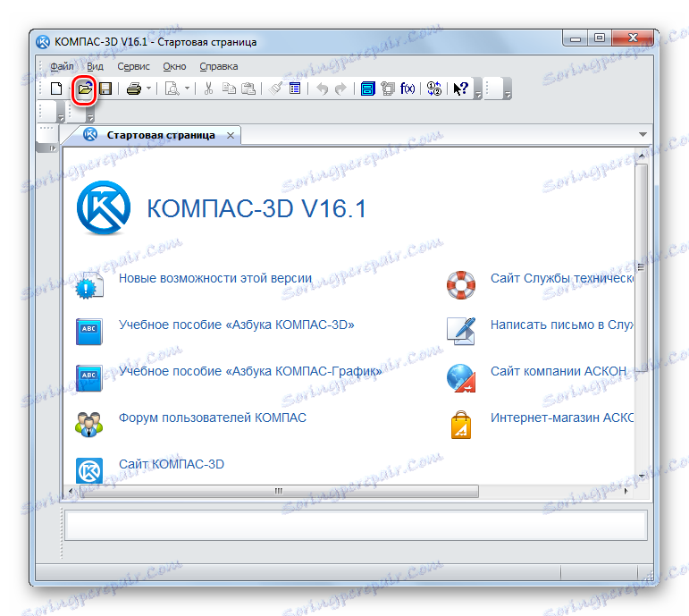
Task: Open the File (Файл) menu
Action: pyautogui.click(x=62, y=66)
